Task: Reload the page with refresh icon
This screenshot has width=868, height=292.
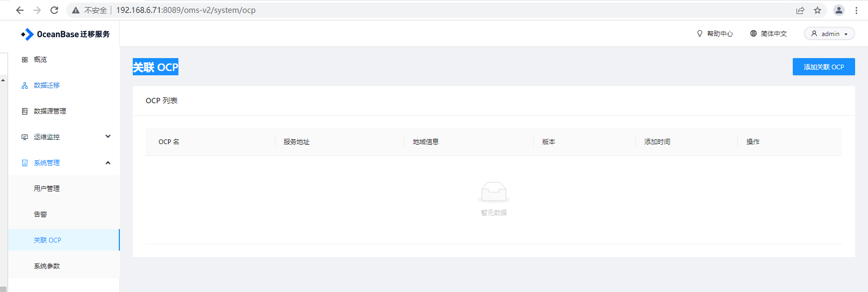Action: click(x=54, y=10)
